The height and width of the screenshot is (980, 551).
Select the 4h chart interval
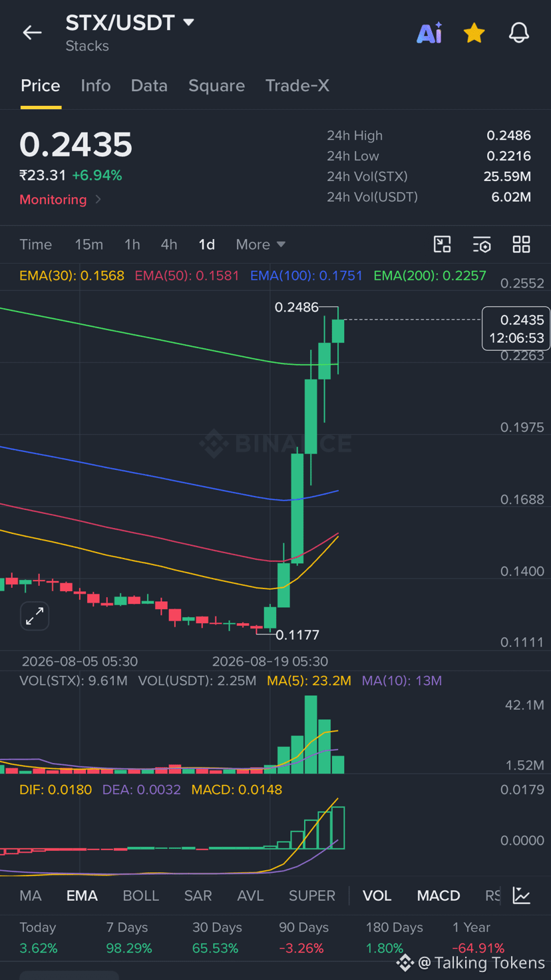pyautogui.click(x=169, y=244)
